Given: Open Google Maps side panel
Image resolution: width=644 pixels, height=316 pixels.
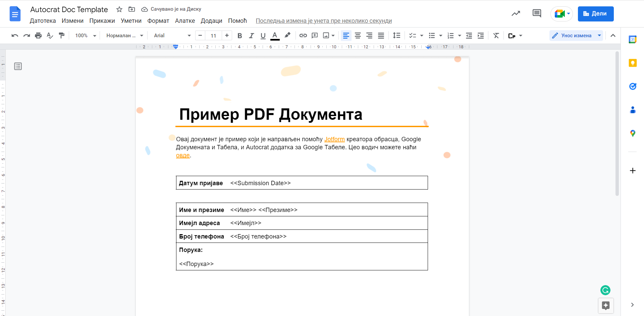Looking at the screenshot, I should [633, 134].
